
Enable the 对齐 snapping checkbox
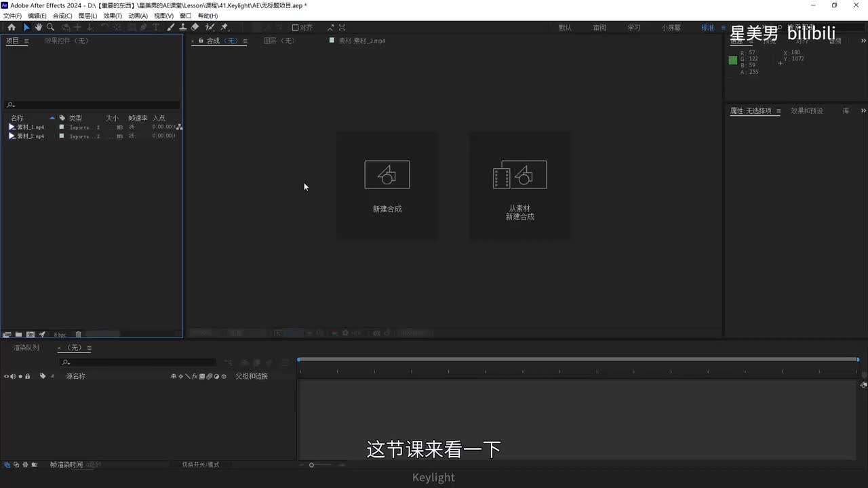point(295,28)
